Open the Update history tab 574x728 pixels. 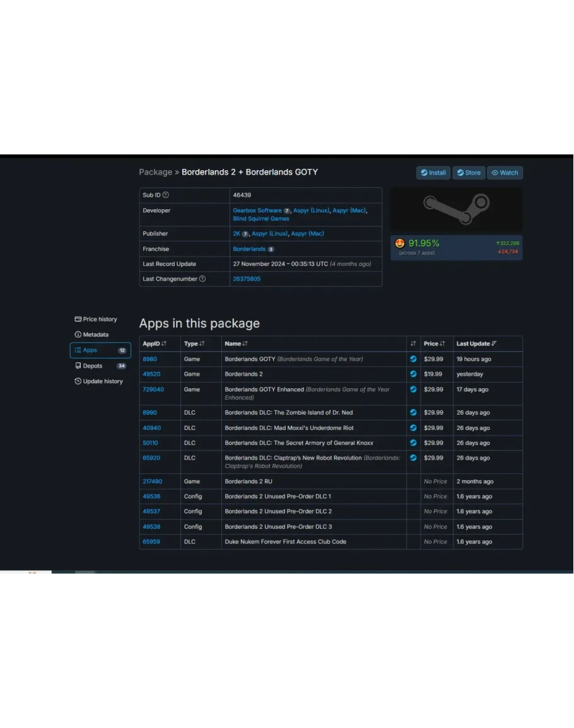102,381
